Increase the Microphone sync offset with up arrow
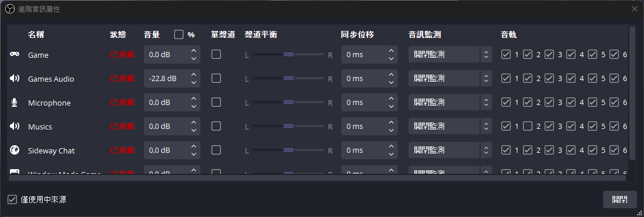Image resolution: width=644 pixels, height=217 pixels. pyautogui.click(x=391, y=99)
